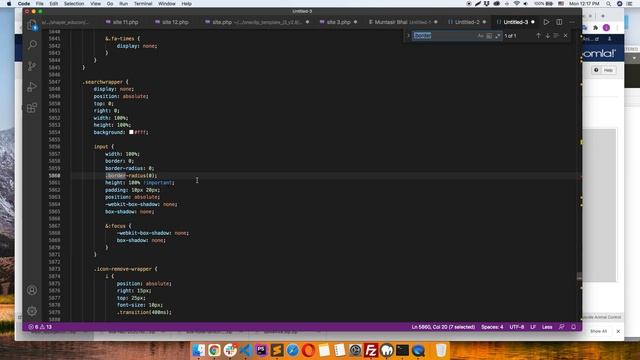The height and width of the screenshot is (360, 640).
Task: Open Opera from the dock
Action: click(x=309, y=350)
